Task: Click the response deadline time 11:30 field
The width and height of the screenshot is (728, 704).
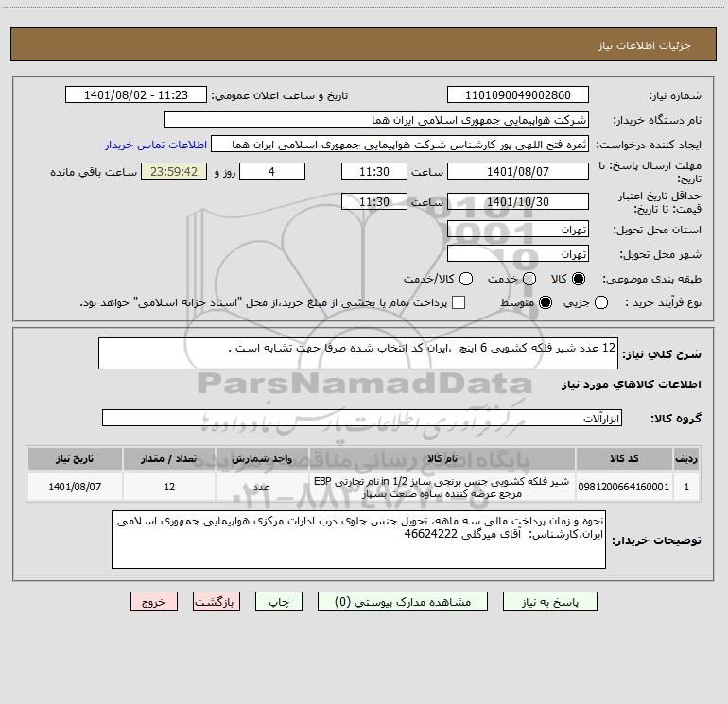Action: pyautogui.click(x=374, y=171)
